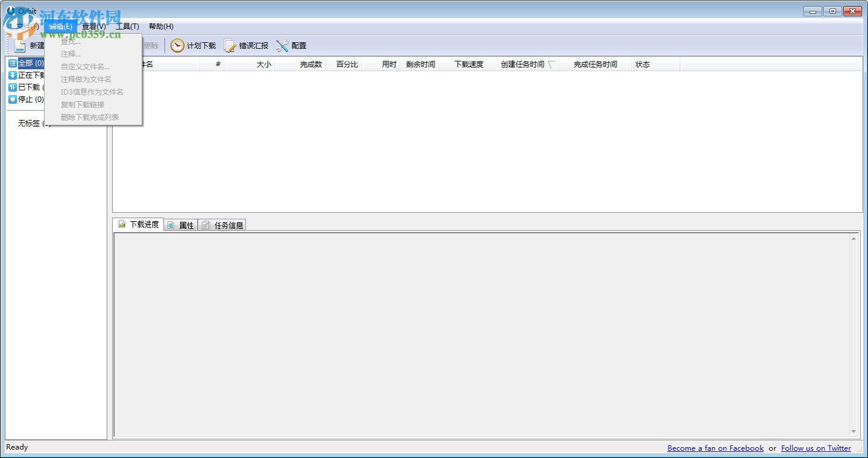Open the Become a fan on Facebook link

715,448
